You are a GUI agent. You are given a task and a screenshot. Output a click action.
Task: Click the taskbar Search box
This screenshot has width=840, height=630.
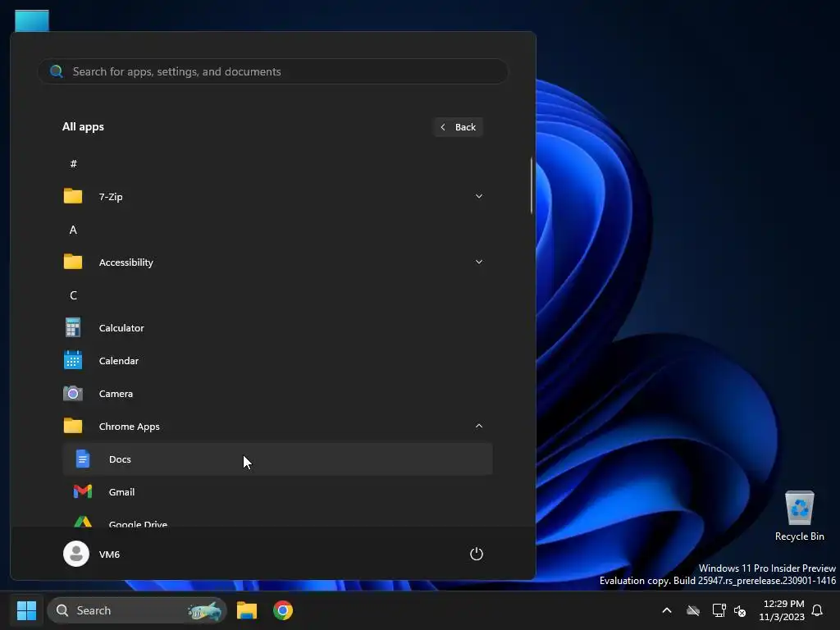[137, 610]
